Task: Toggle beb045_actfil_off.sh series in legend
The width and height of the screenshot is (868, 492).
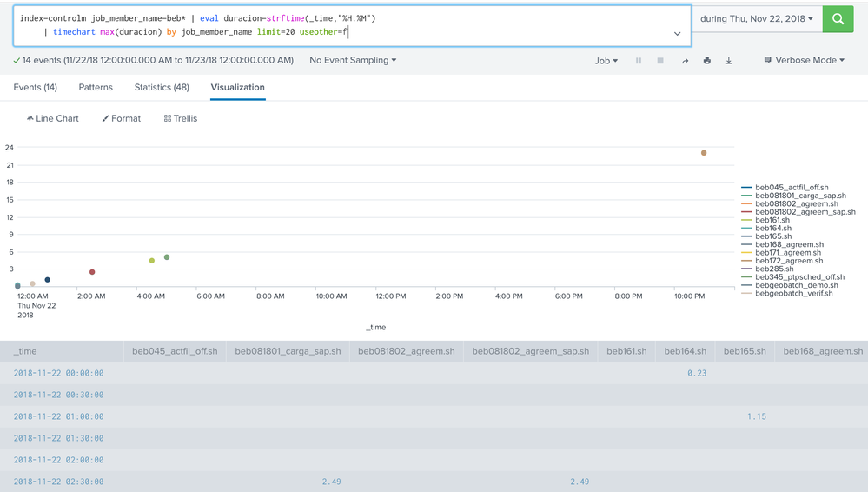Action: coord(791,188)
